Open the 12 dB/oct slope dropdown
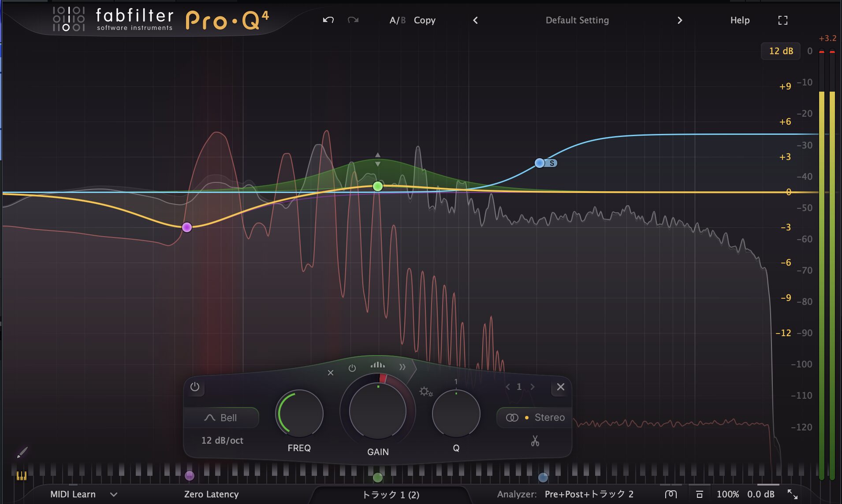This screenshot has height=504, width=842. click(222, 440)
